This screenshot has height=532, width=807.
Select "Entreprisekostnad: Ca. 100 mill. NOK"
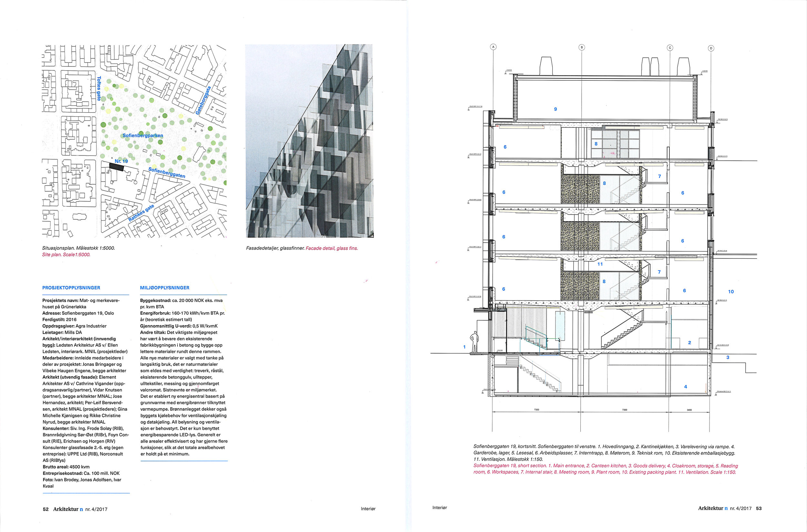[x=81, y=473]
